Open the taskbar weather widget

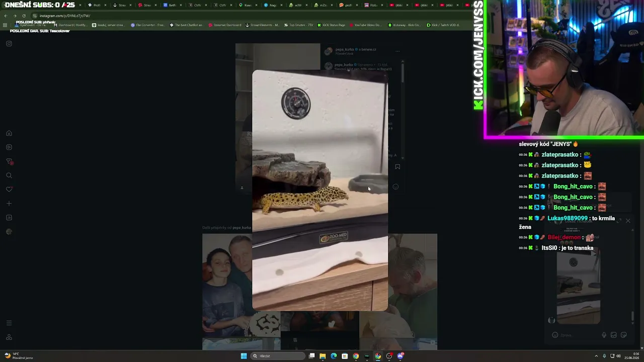pyautogui.click(x=19, y=356)
